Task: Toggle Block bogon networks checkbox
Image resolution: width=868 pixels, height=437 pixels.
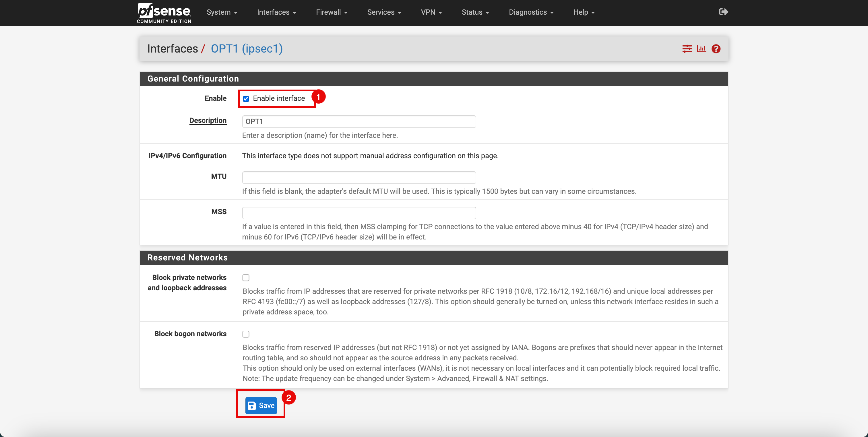Action: click(246, 334)
